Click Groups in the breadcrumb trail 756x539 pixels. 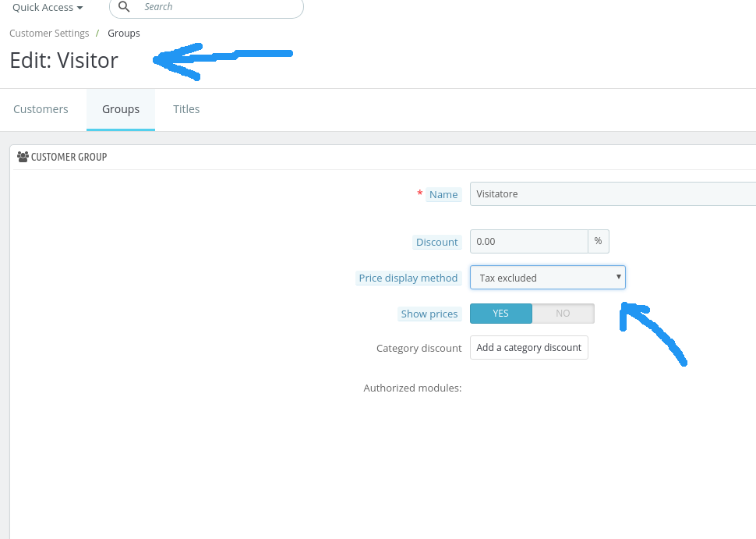click(123, 33)
